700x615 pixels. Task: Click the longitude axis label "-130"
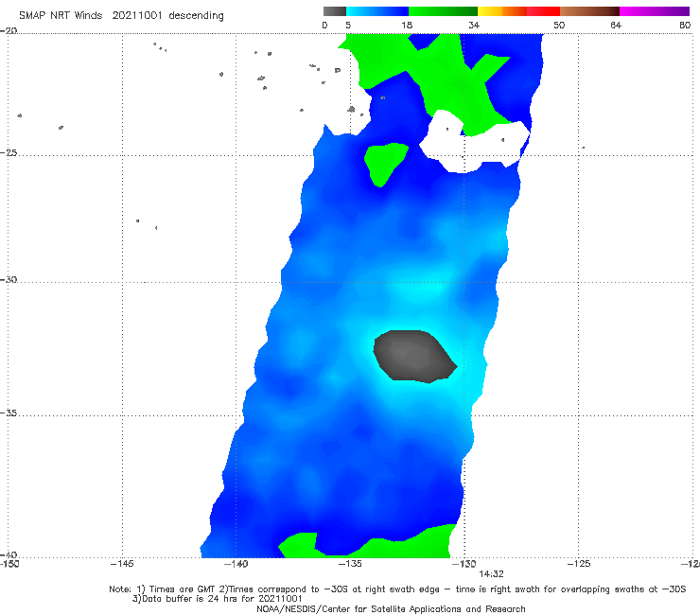pyautogui.click(x=464, y=564)
